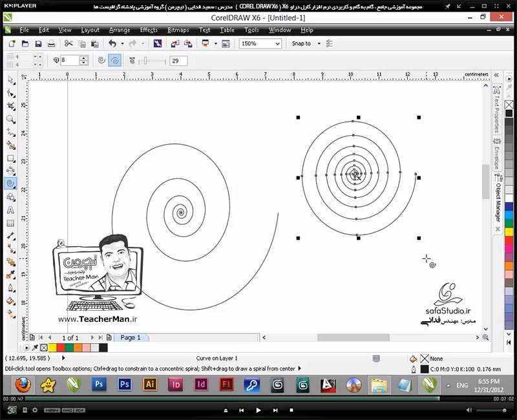Click the zoom navigator icon at scrollbar corner

click(485, 337)
